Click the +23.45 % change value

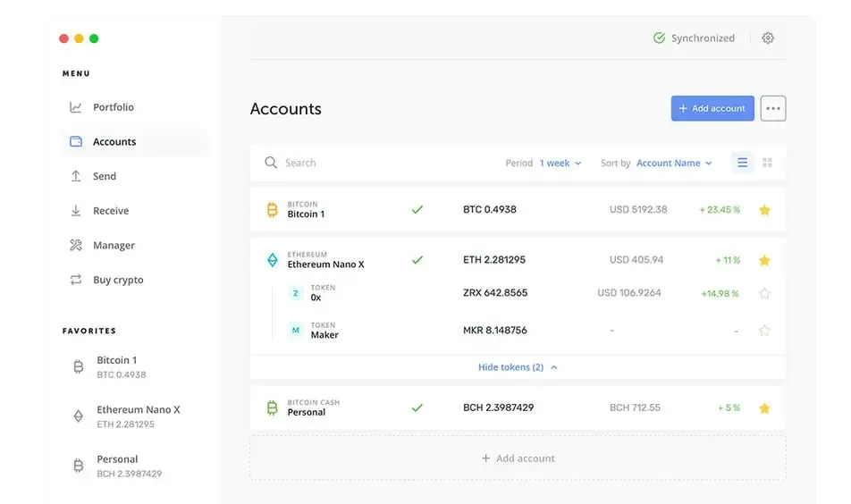click(x=720, y=210)
